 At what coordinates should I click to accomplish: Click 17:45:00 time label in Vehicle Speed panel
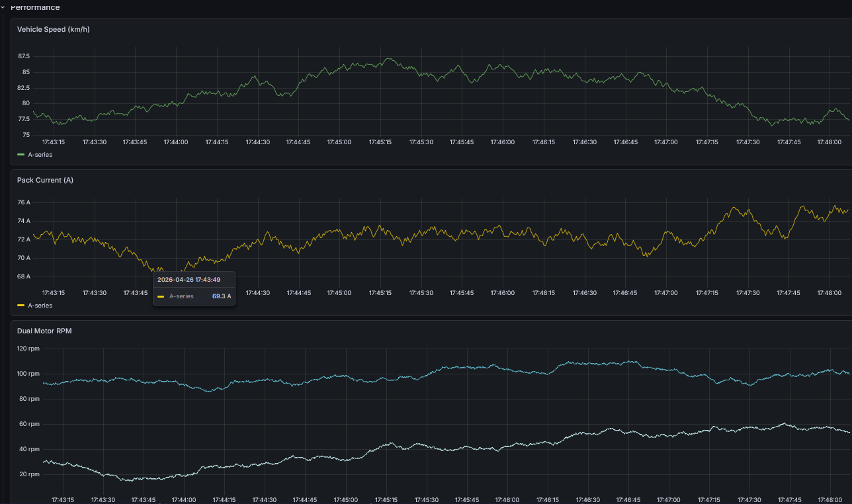[339, 142]
